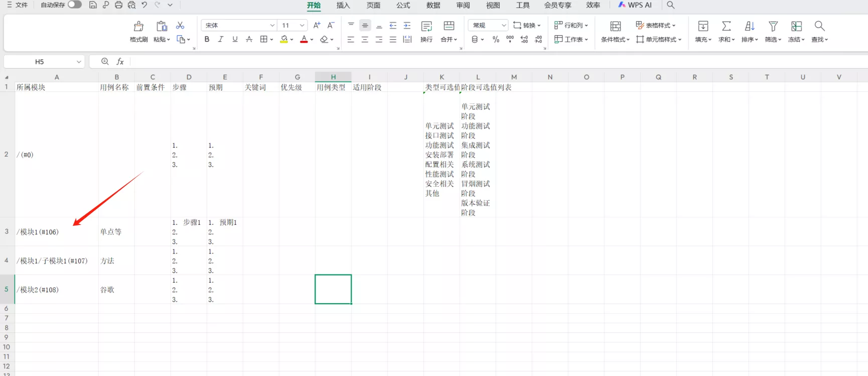Click the Freeze panes (冻结) icon

click(x=796, y=26)
